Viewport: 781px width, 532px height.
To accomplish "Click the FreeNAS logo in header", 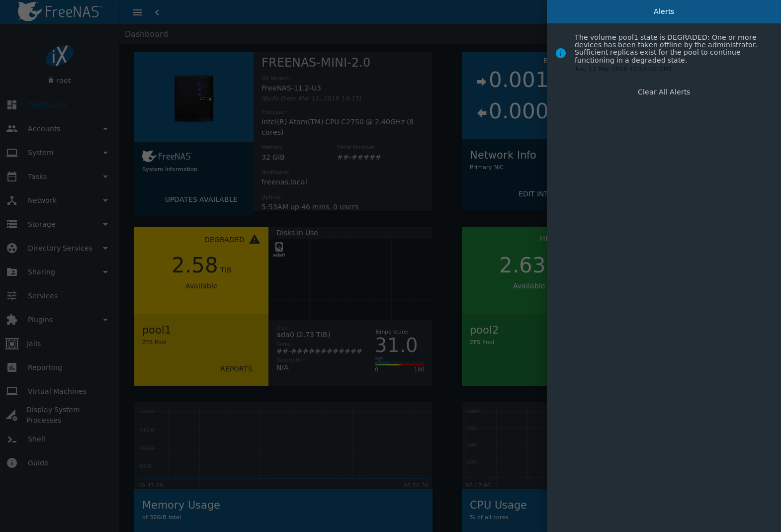I will (x=60, y=11).
